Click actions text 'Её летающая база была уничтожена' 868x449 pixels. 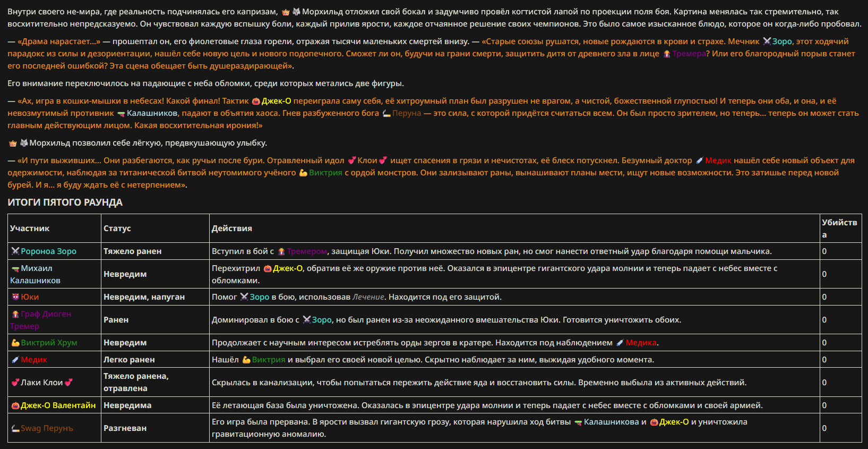tap(286, 405)
